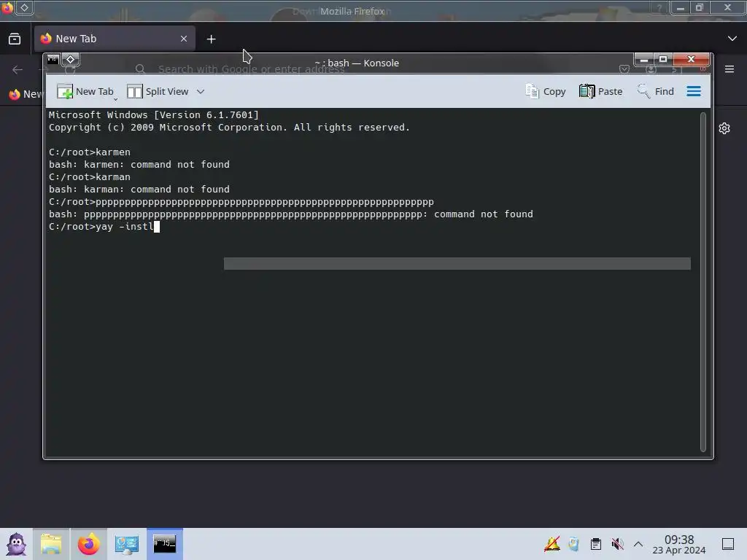Switch to Firefox in the taskbar
The width and height of the screenshot is (747, 560).
point(88,544)
